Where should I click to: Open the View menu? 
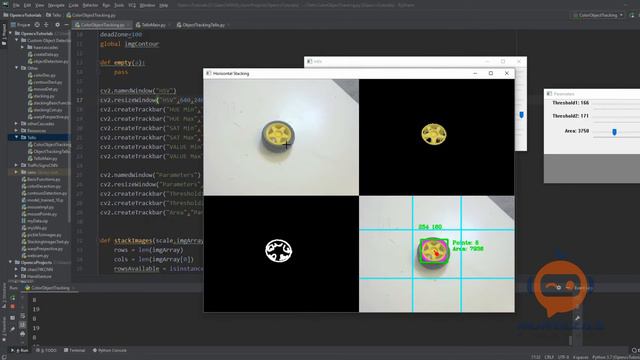[40, 5]
